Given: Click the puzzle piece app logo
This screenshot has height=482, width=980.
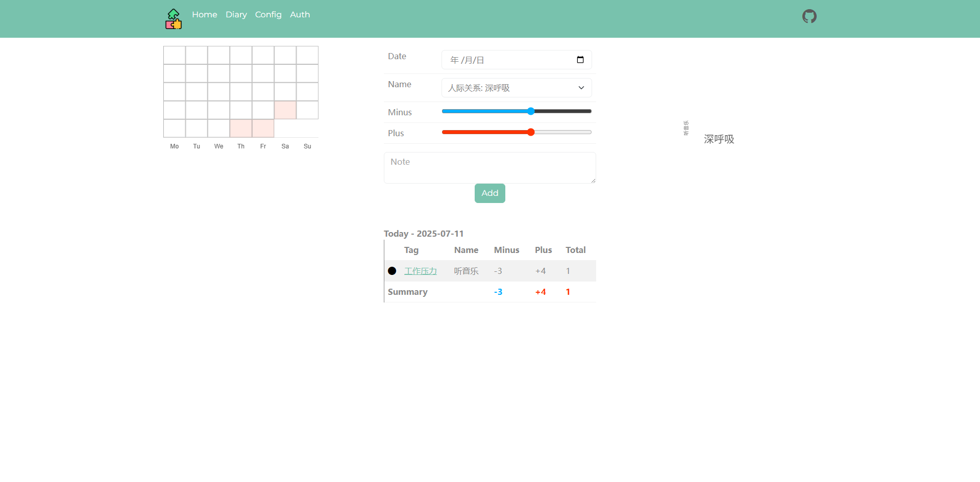Looking at the screenshot, I should tap(174, 19).
